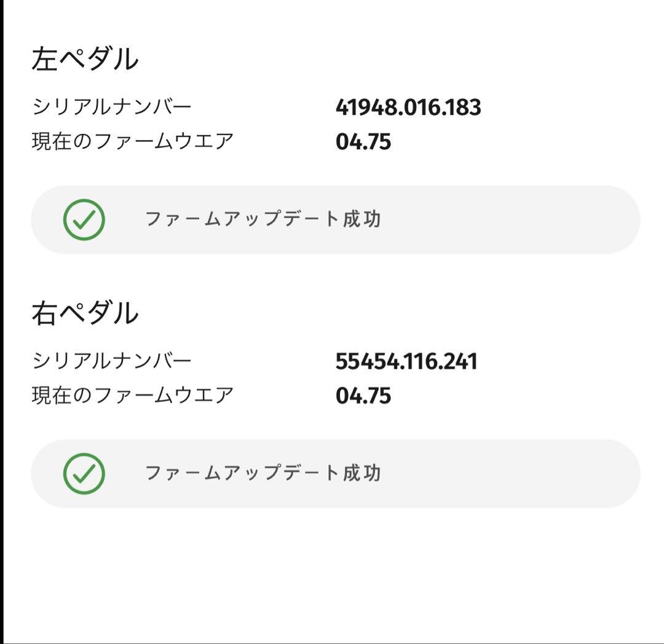This screenshot has width=664, height=644.
Task: Click serial number 55454.116.241
Action: [408, 362]
